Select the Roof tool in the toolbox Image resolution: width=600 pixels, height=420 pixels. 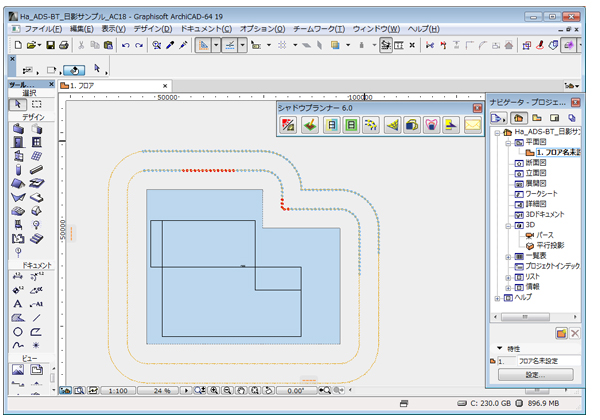18,183
